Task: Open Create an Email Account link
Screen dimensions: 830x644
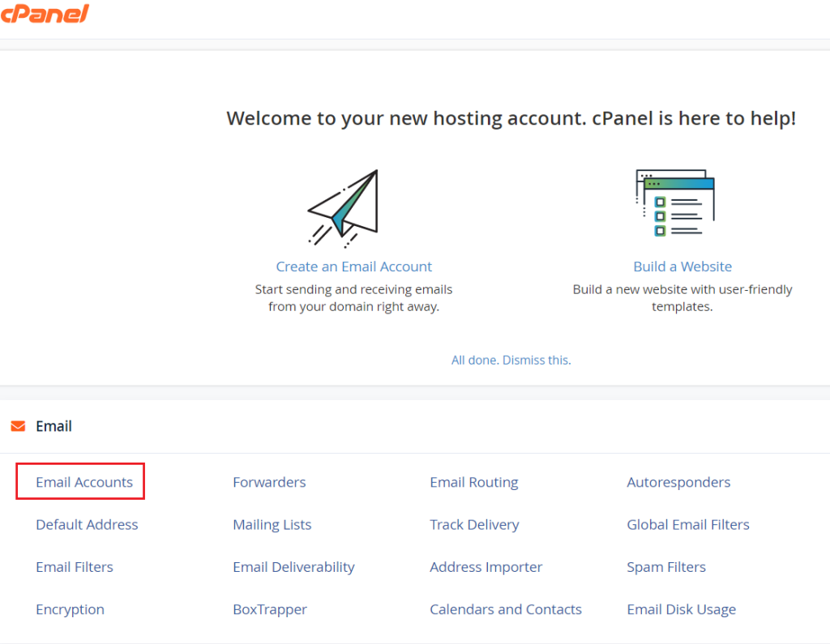Action: (353, 267)
